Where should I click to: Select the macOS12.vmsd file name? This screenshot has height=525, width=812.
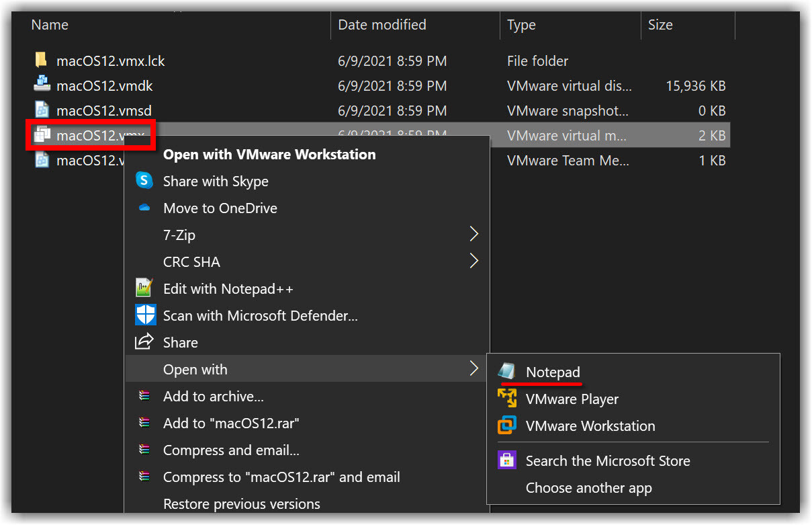pos(104,110)
